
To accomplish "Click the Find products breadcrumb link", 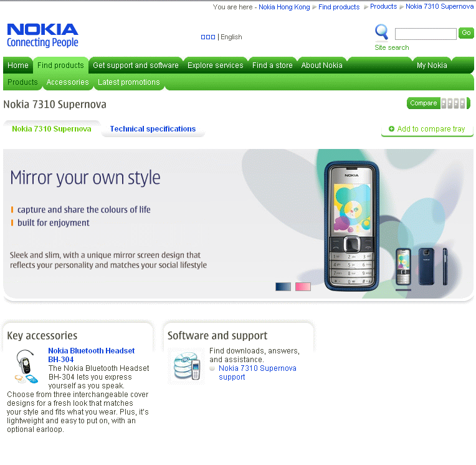I will (x=339, y=7).
